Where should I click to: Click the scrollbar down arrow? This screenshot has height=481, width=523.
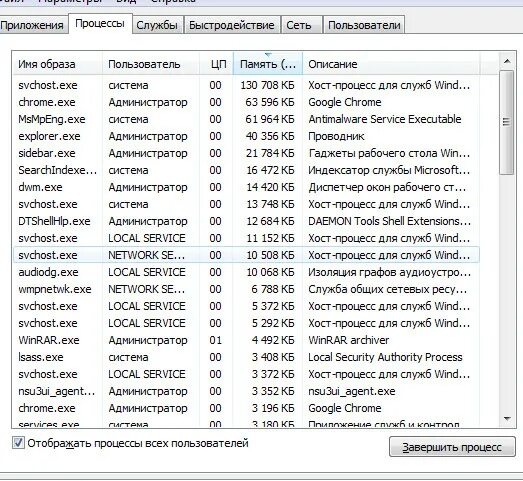click(507, 419)
